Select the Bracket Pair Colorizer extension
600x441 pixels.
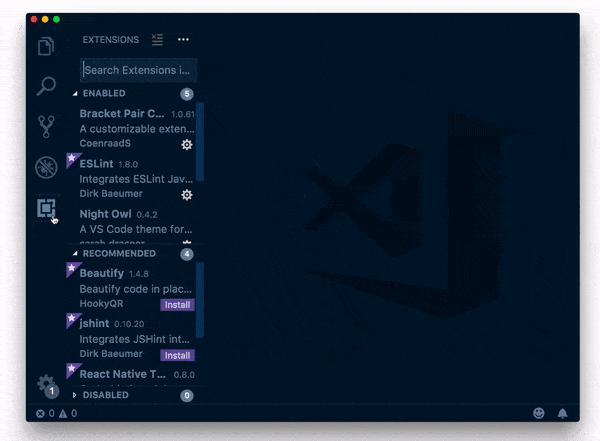click(x=132, y=128)
